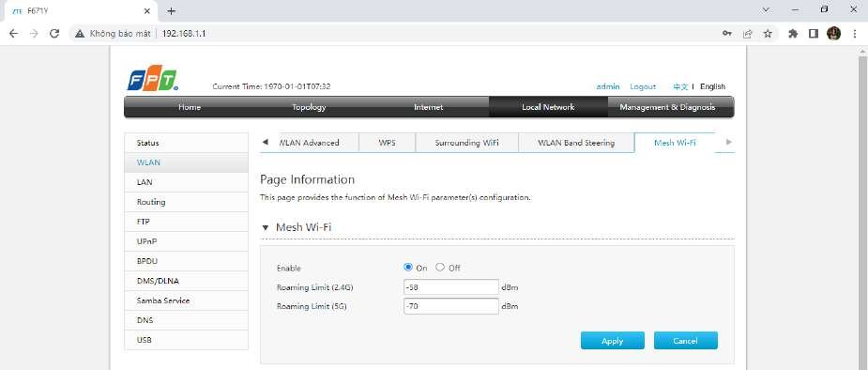Open the Home menu

[x=190, y=107]
